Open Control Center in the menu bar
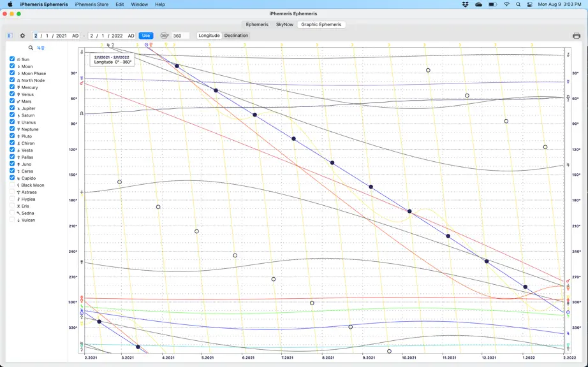This screenshot has height=367, width=588. pos(529,4)
